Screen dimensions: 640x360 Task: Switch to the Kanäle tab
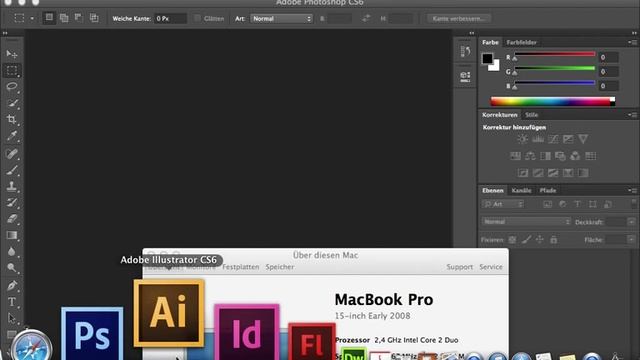pyautogui.click(x=521, y=191)
